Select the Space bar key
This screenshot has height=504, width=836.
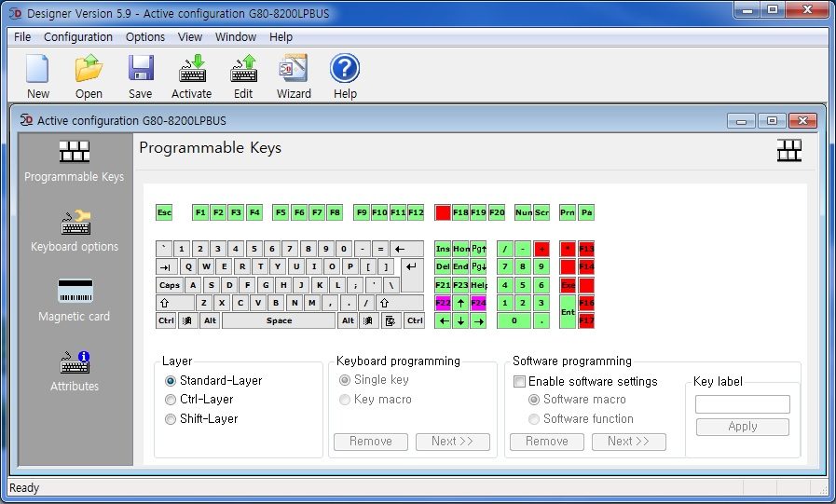(279, 320)
